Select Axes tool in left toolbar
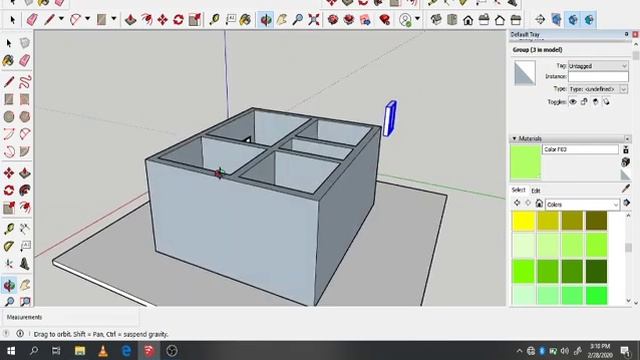The image size is (640, 360). click(9, 264)
